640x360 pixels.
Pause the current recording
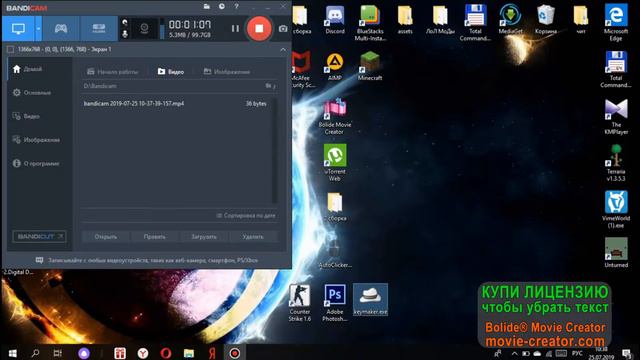coord(235,29)
